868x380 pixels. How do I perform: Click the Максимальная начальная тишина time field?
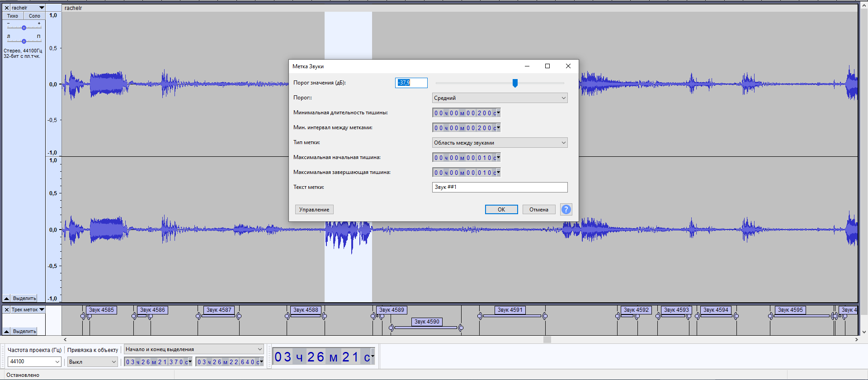coord(464,158)
